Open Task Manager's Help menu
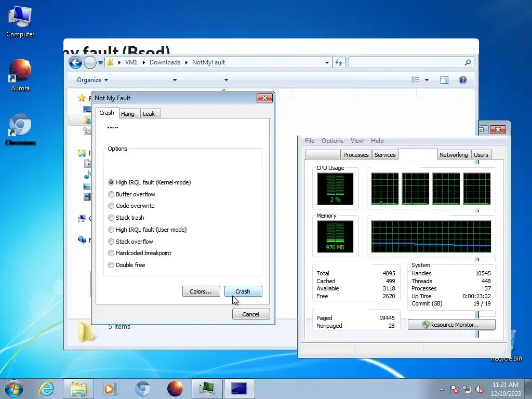 [x=377, y=141]
